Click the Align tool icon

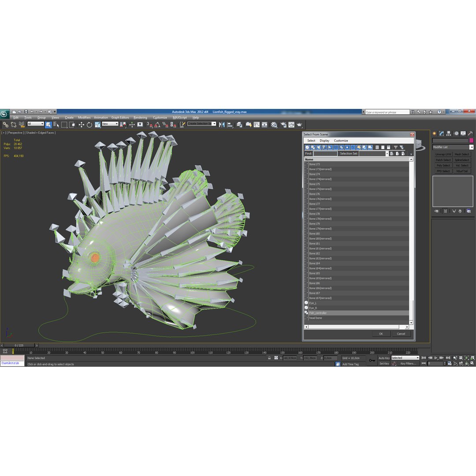(230, 124)
